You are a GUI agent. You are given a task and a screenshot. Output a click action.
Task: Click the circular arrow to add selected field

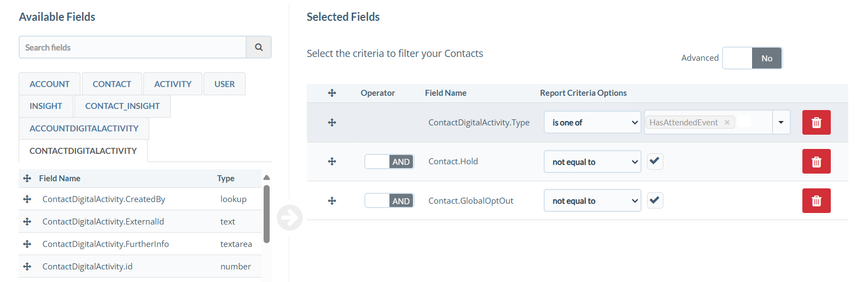tap(289, 217)
